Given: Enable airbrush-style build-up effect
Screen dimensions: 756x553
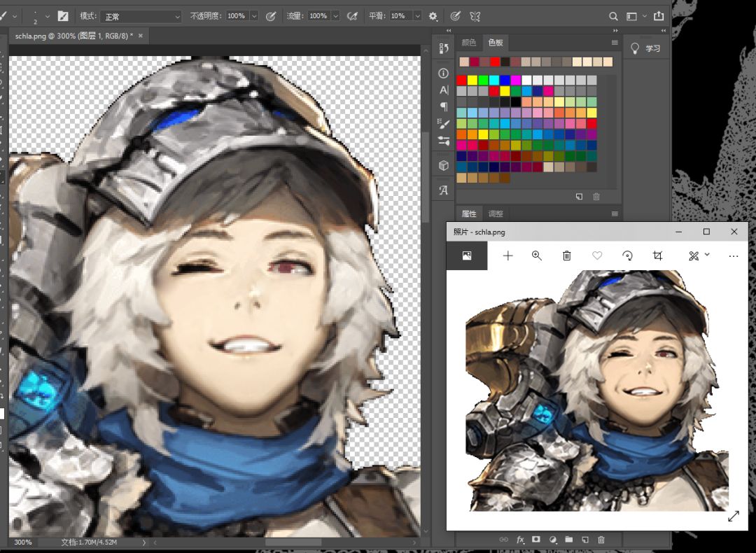Looking at the screenshot, I should 352,16.
